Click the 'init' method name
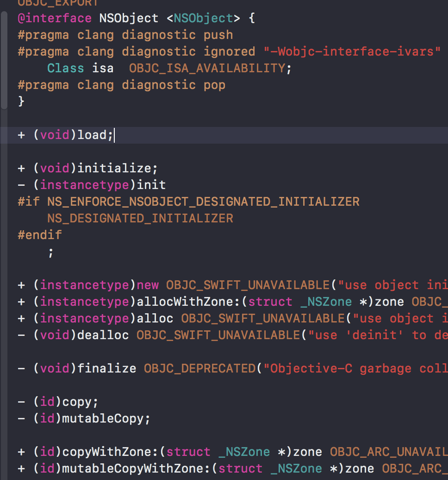Screen dimensions: 448x480 pyautogui.click(x=151, y=185)
